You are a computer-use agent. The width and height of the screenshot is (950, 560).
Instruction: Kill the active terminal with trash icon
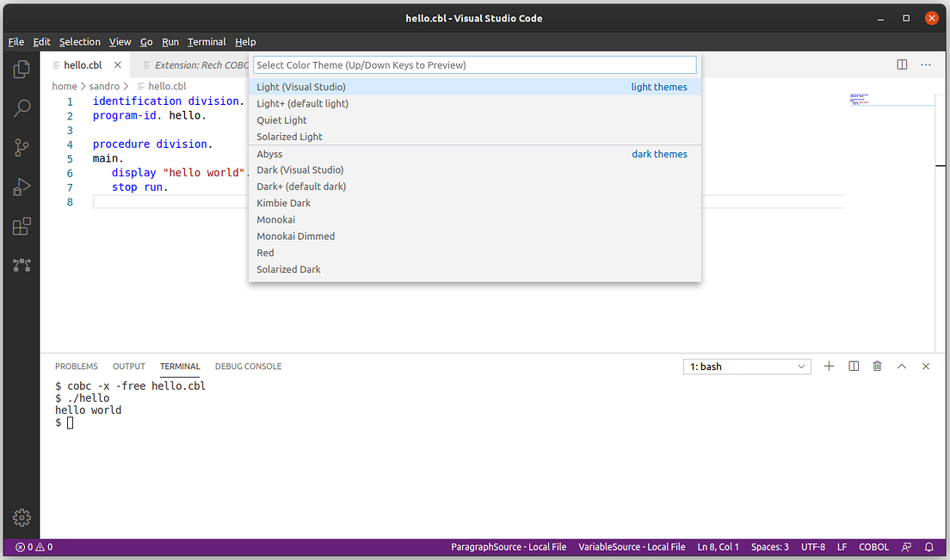tap(877, 366)
